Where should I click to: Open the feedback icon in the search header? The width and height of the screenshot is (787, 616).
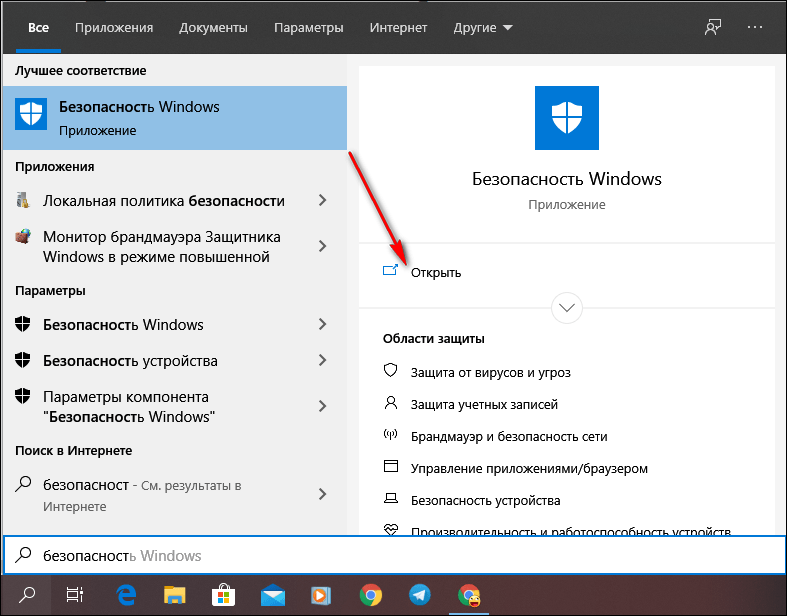click(x=713, y=28)
